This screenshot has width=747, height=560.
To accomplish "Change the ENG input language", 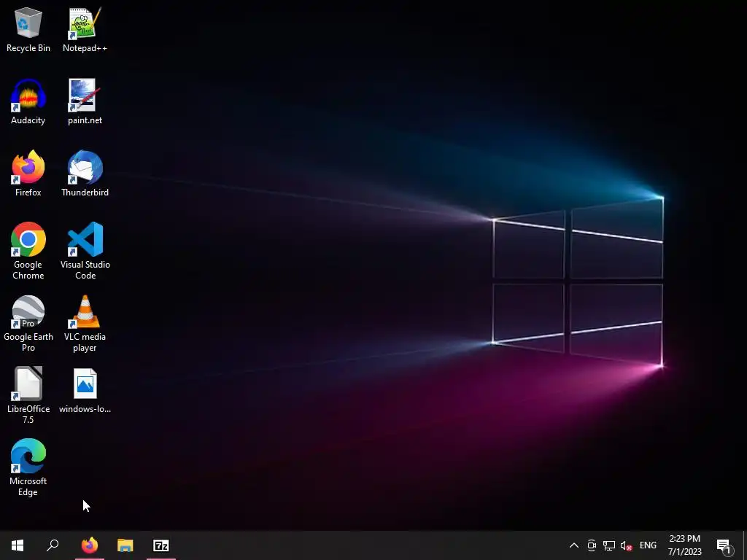I will tap(648, 545).
